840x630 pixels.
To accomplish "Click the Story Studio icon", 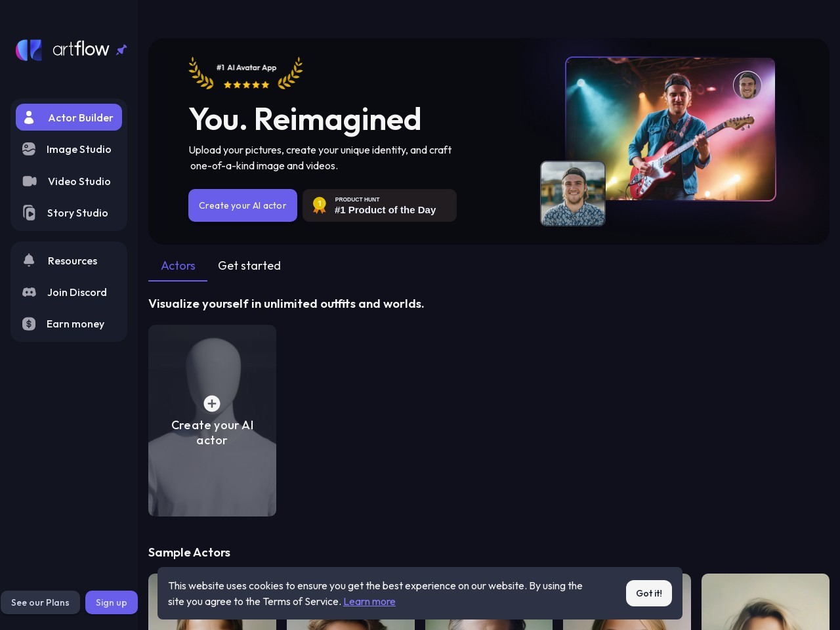I will 29,213.
